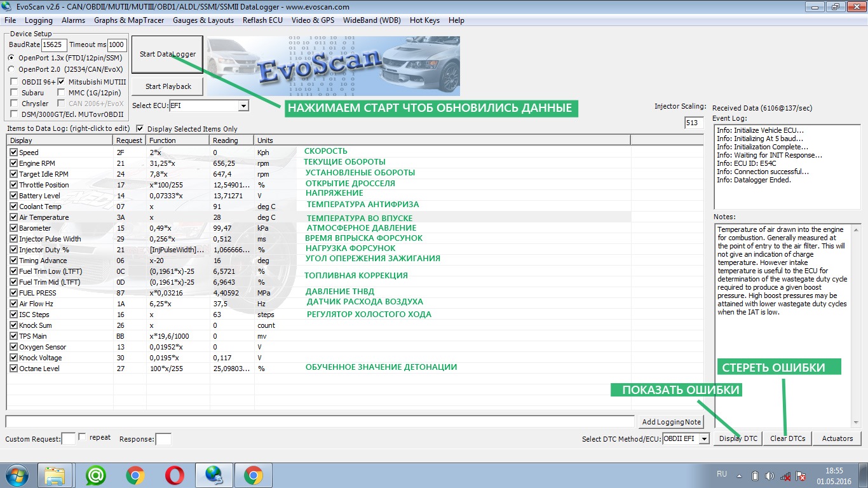Open the Actuators button
This screenshot has width=868, height=488.
tap(837, 438)
